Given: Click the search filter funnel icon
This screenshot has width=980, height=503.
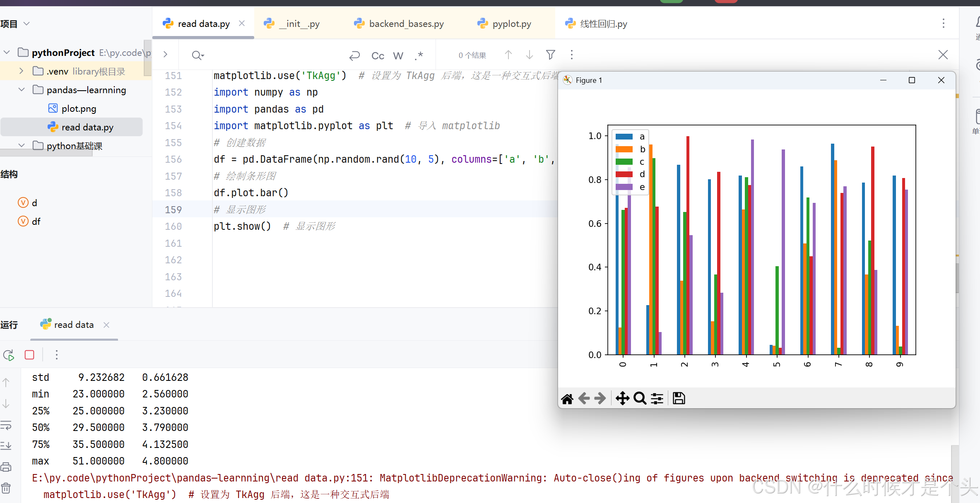Looking at the screenshot, I should coord(550,55).
